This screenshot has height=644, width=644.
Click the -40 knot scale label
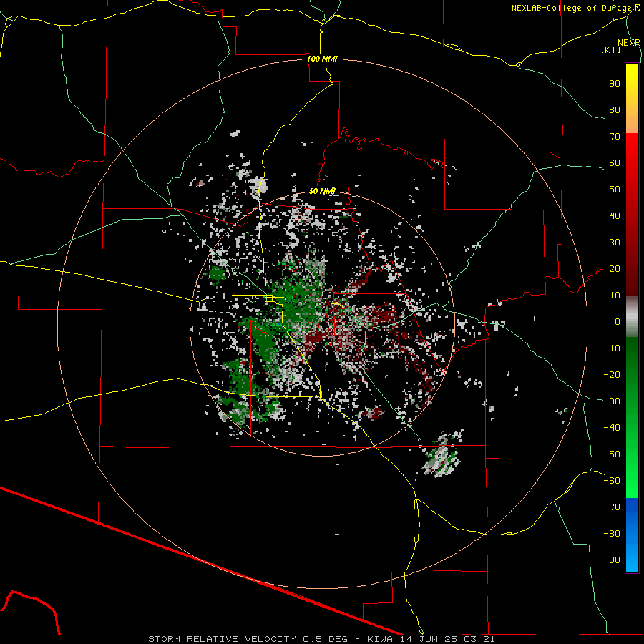click(x=612, y=428)
